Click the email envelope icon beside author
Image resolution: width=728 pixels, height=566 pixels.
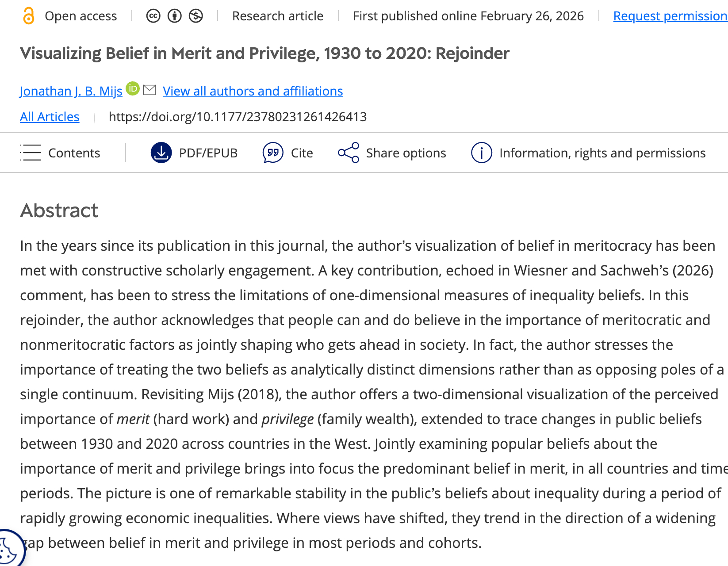coord(150,90)
